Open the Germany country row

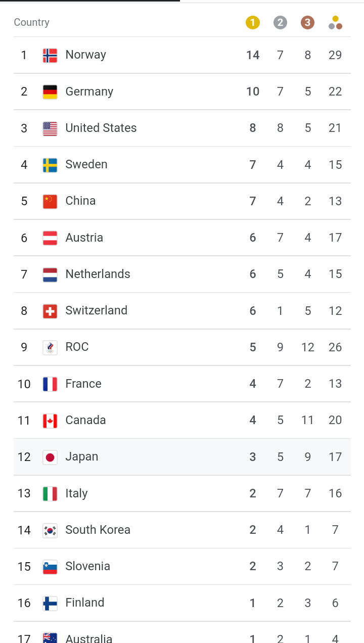(x=182, y=91)
